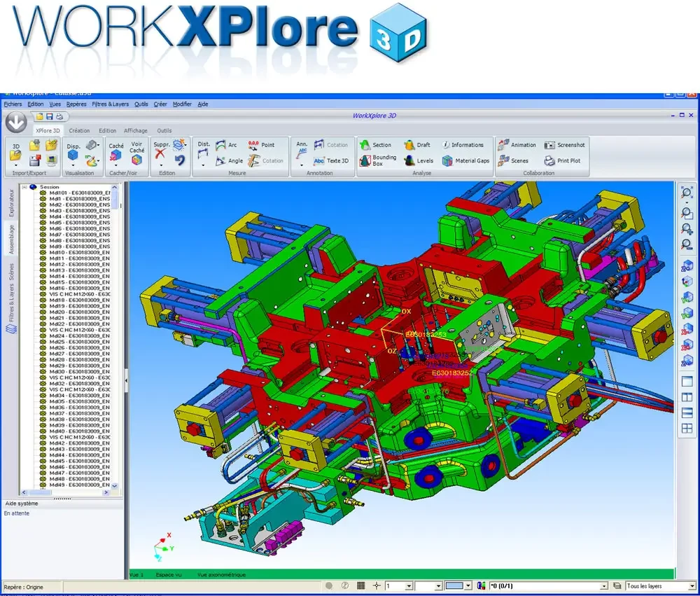Open the Explorateur side panel tab
The image size is (700, 596).
tap(11, 203)
